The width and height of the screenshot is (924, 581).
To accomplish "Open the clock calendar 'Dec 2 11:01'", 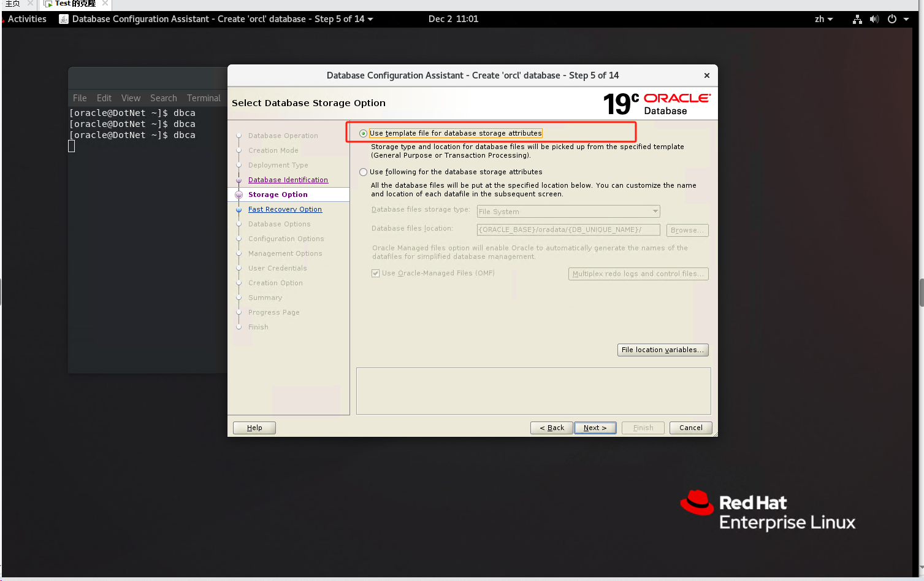I will [453, 19].
